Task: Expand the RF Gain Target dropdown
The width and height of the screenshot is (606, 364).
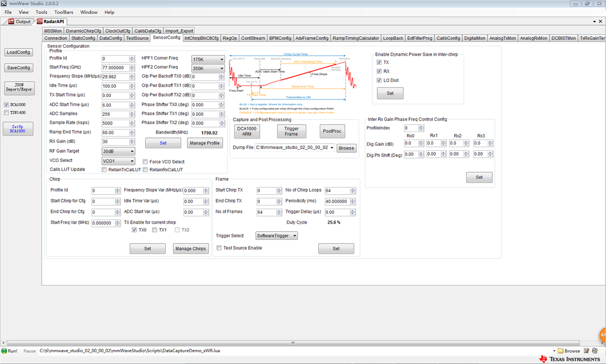Action: [118, 151]
